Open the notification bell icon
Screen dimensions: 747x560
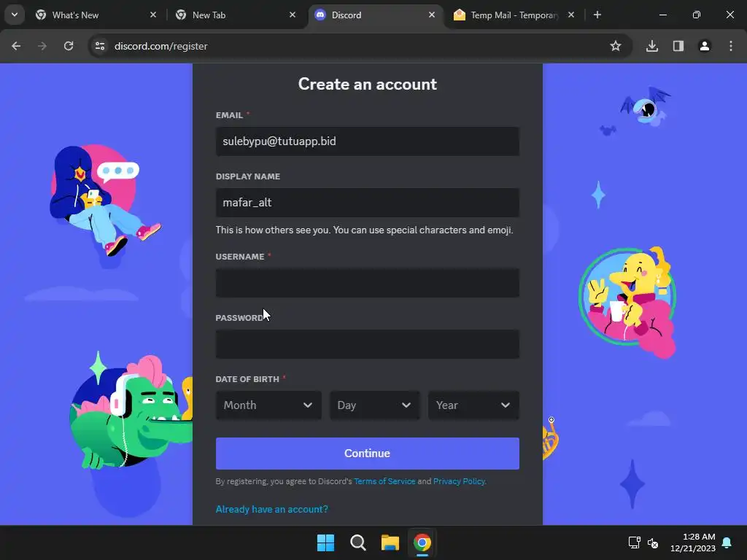727,542
